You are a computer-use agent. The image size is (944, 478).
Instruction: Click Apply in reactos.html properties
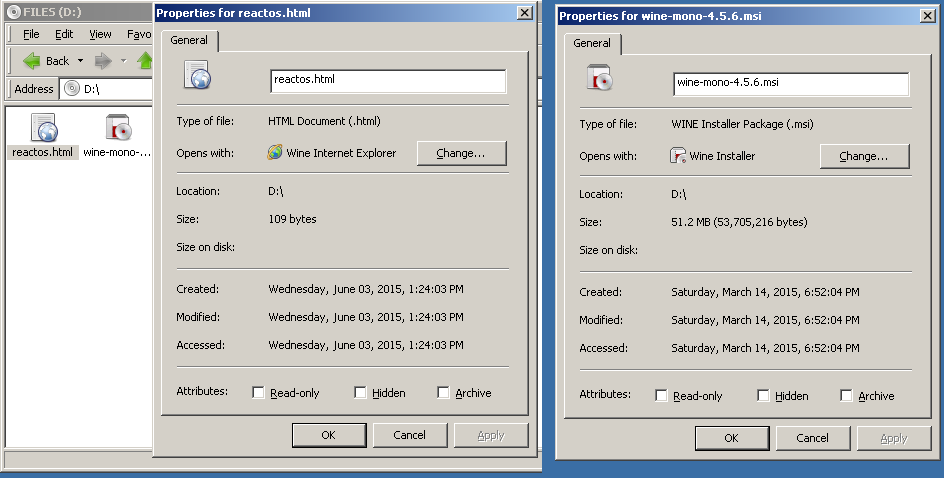491,435
